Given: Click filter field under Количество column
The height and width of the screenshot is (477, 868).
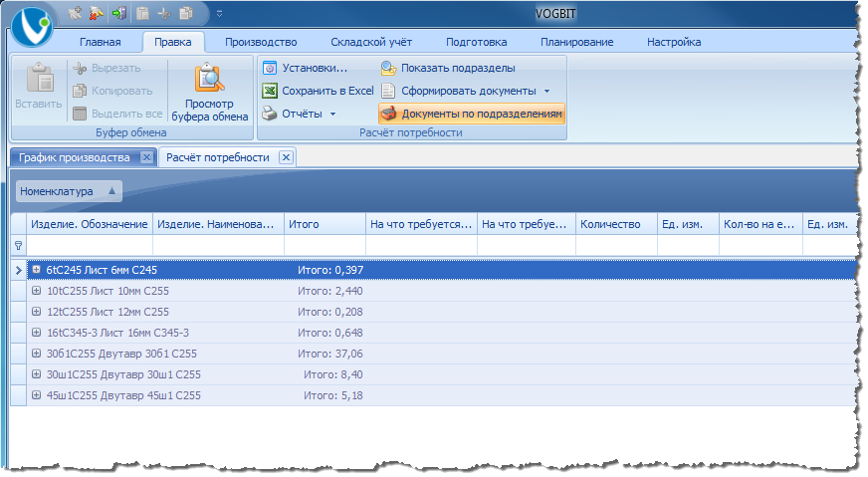Looking at the screenshot, I should [616, 245].
